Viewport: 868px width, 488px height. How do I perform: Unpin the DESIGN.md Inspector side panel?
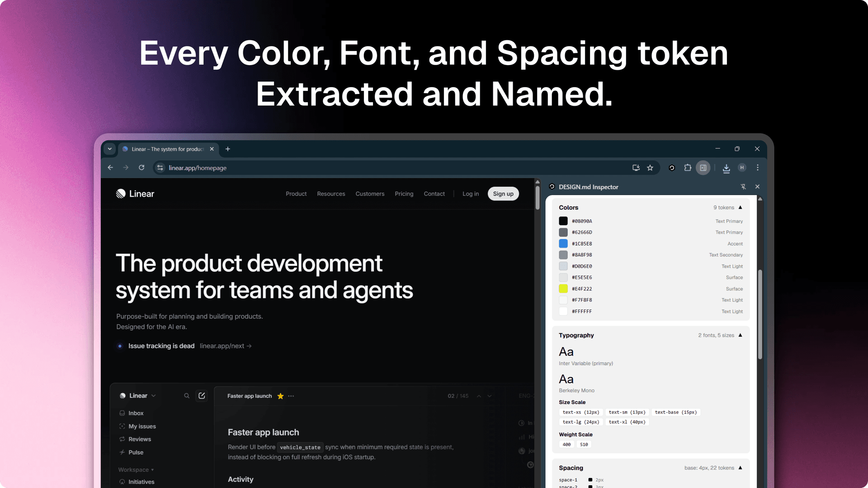[743, 187]
